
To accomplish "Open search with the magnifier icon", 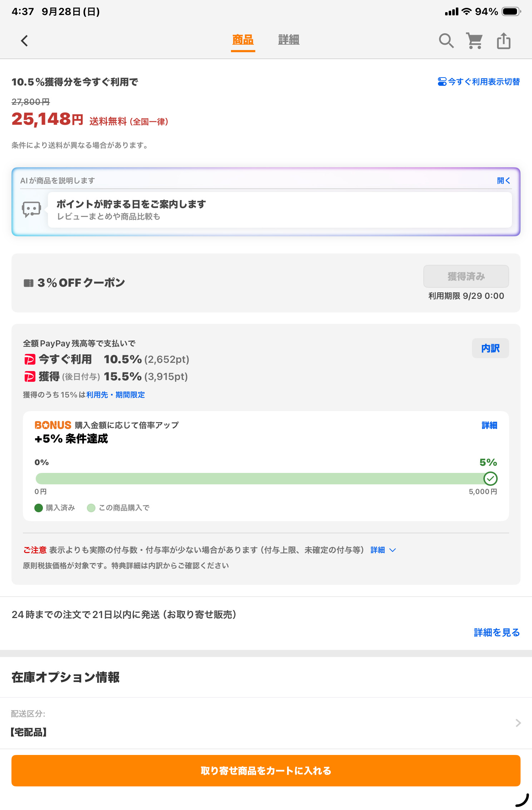I will coord(446,41).
